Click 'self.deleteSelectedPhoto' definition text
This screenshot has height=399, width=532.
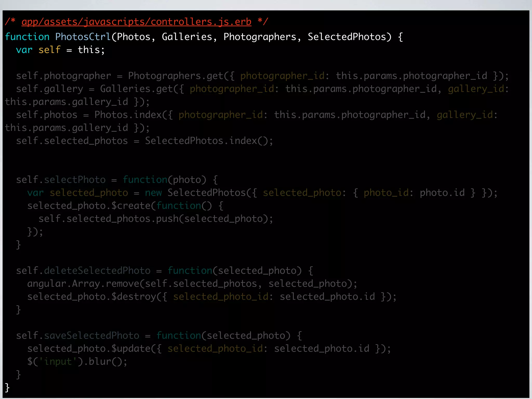[x=83, y=270]
